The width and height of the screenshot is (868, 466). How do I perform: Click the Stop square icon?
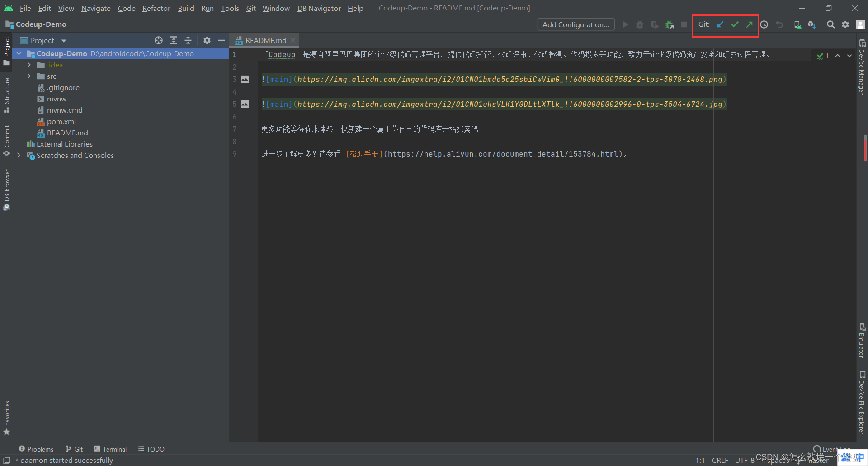(x=684, y=24)
